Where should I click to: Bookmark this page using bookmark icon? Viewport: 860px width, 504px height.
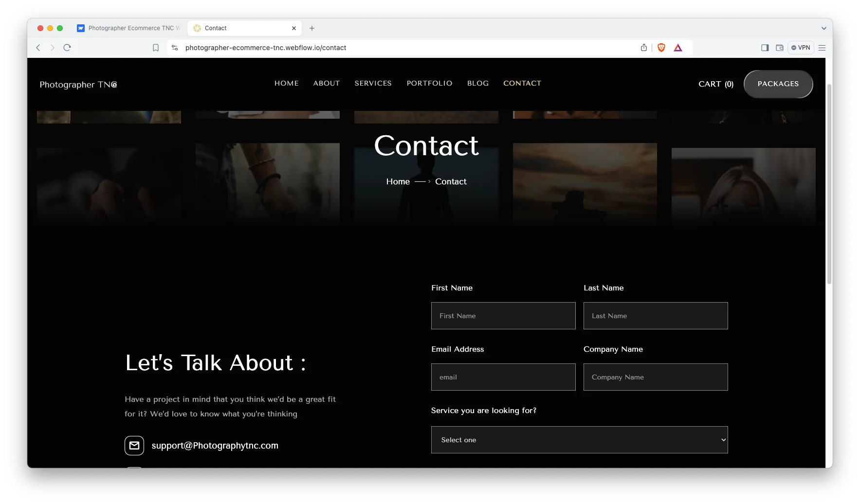pos(156,48)
